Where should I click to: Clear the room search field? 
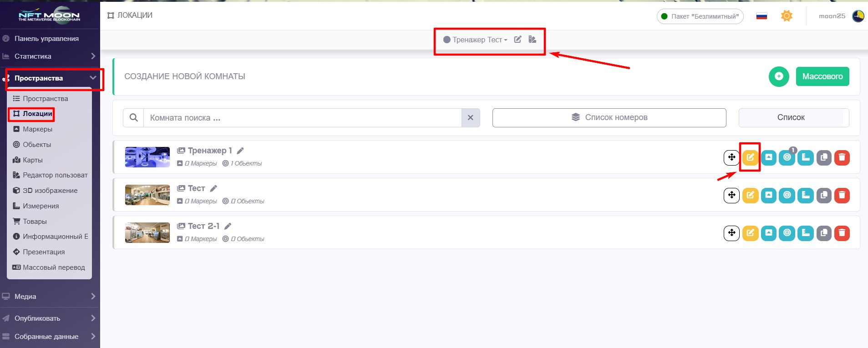coord(471,118)
